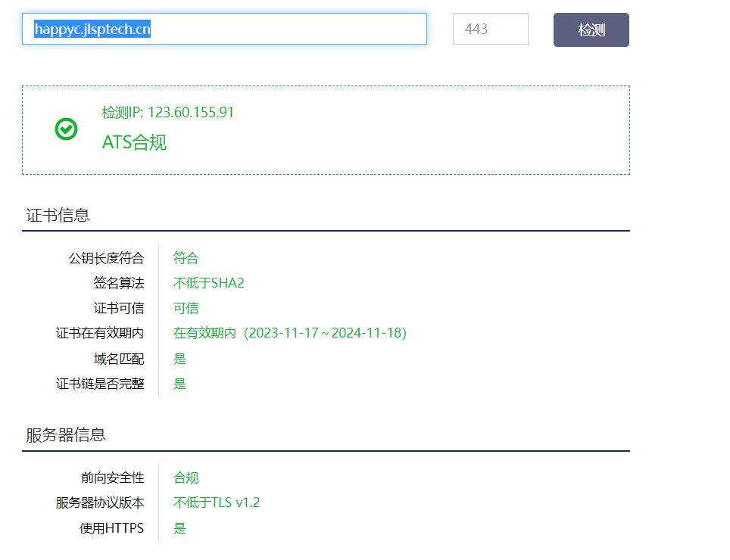Screen dimensions: 730x560
Task: Click the 证书在有效期内 label
Action: [100, 333]
